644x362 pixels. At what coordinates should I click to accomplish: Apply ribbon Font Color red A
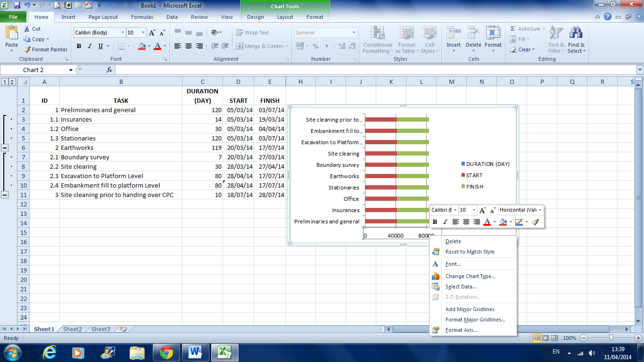(157, 46)
